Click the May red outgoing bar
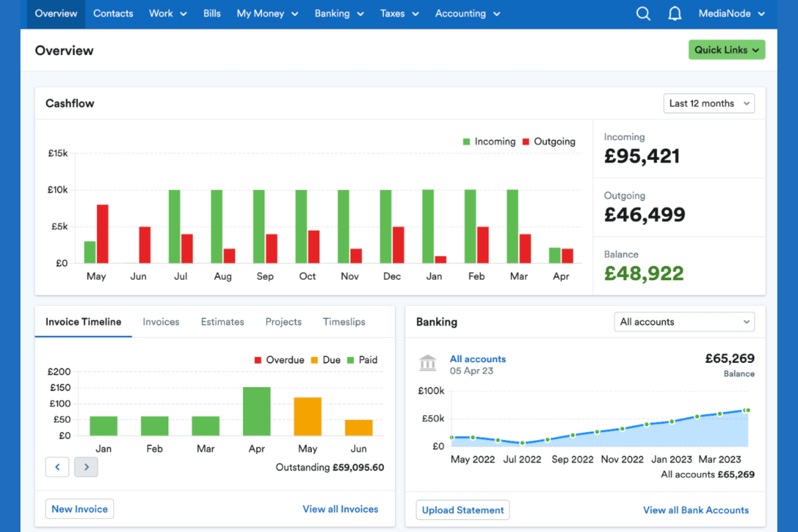 102,234
